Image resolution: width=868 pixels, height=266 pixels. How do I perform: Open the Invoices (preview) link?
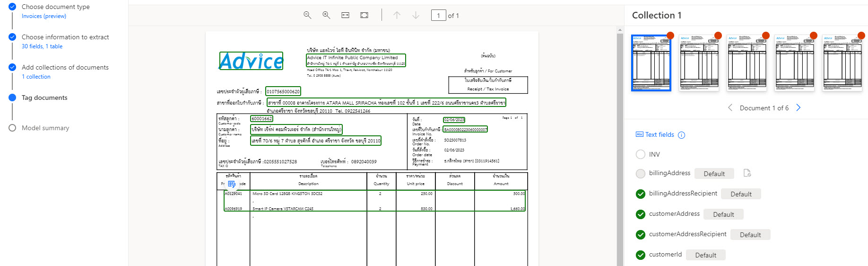coord(44,16)
